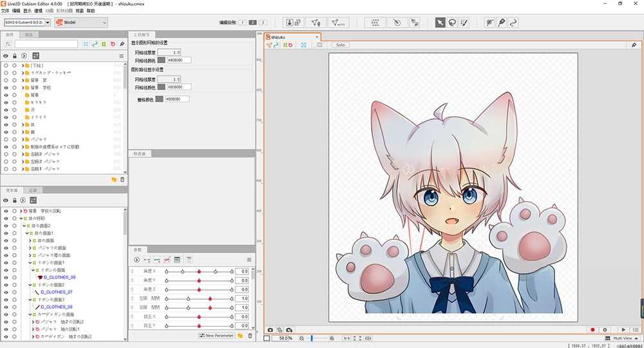This screenshot has width=644, height=348.
Task: Click the glue bind tool icon
Action: (x=415, y=23)
